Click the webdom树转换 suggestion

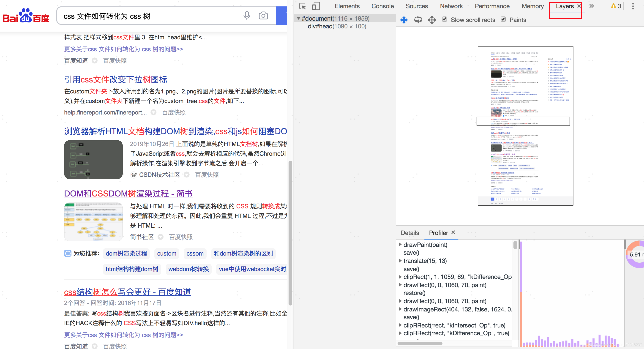[188, 269]
